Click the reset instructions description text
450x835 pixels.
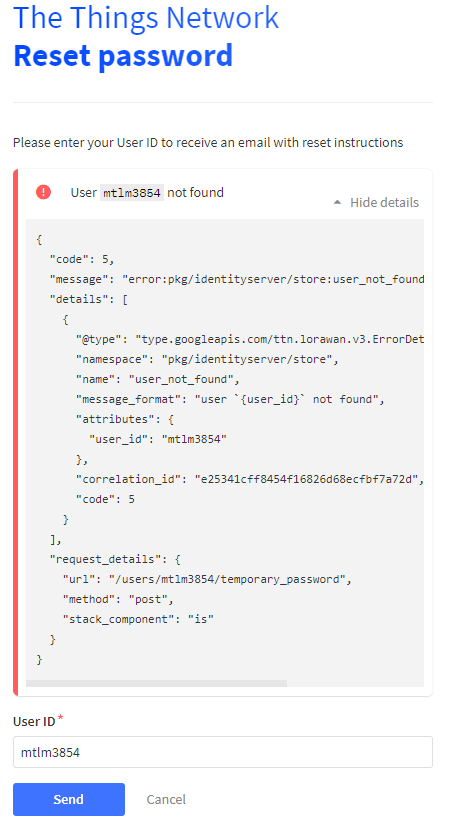(208, 143)
